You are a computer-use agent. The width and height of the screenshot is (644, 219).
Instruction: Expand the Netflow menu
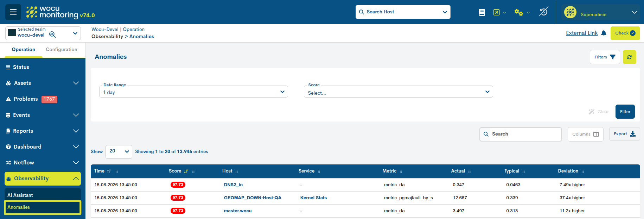[x=43, y=163]
